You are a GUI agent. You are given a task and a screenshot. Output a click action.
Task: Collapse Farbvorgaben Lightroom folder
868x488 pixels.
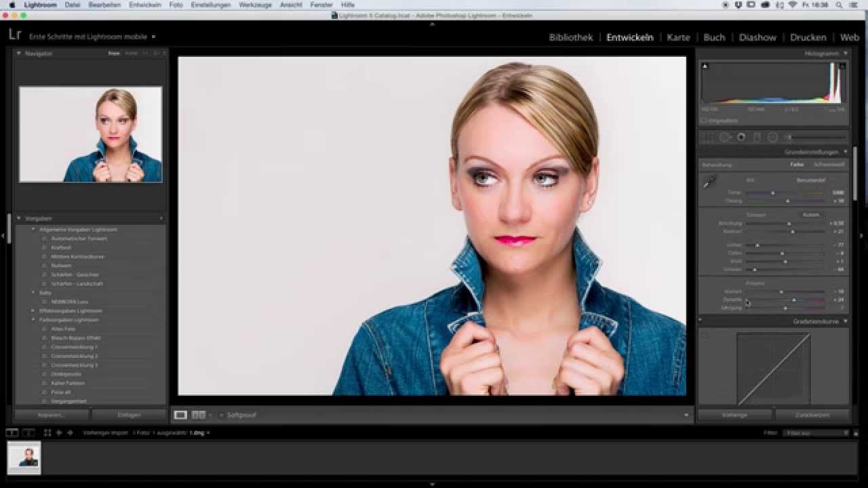click(x=33, y=319)
